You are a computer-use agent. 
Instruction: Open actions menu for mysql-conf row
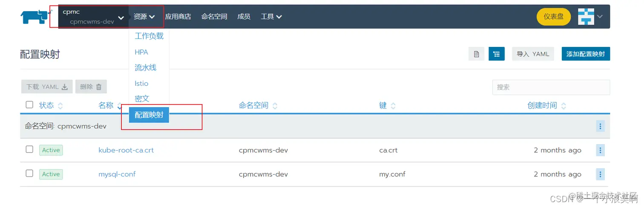click(600, 174)
